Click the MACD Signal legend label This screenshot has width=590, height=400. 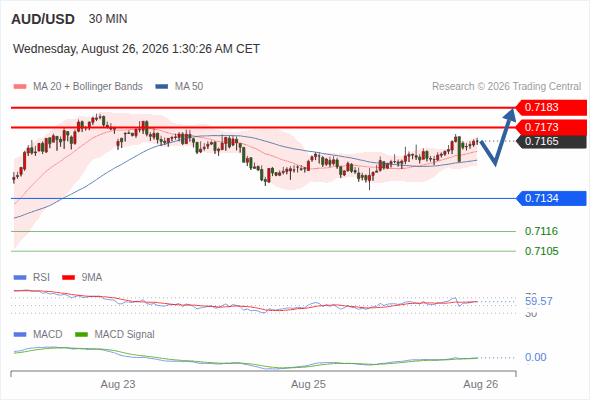(125, 335)
